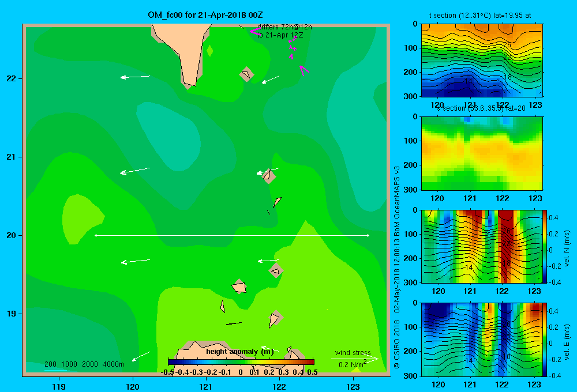Click the depth legend "200 1000 2000 4000m"
577x392 pixels.
tap(84, 364)
